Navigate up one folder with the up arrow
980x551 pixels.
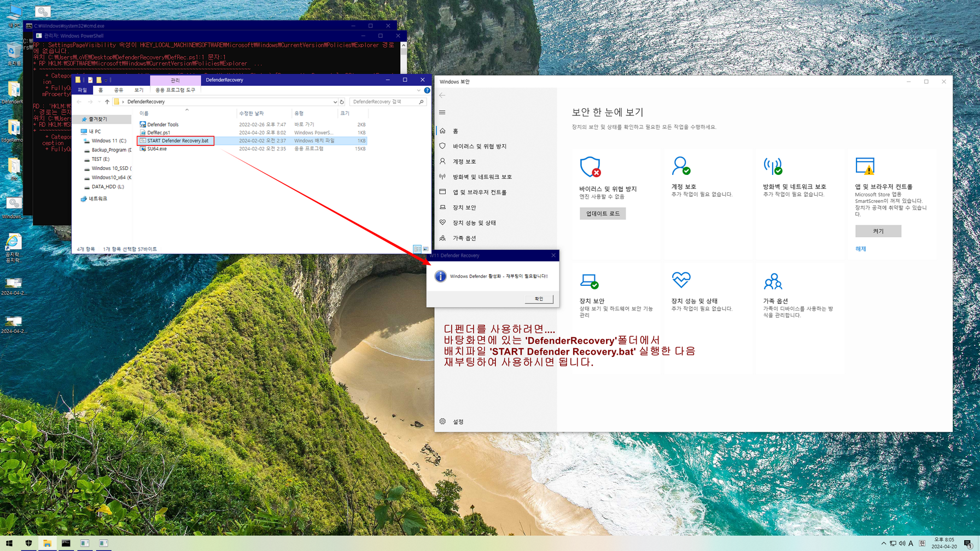(x=107, y=102)
